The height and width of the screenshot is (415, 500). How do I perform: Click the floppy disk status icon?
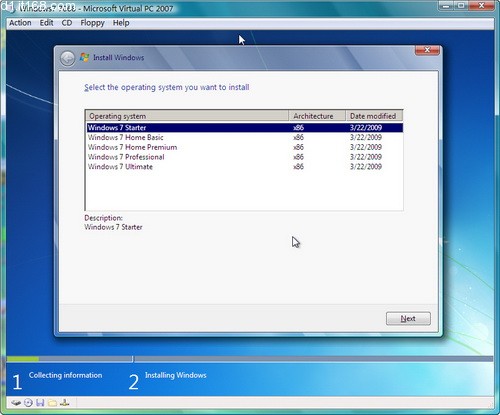(x=40, y=403)
